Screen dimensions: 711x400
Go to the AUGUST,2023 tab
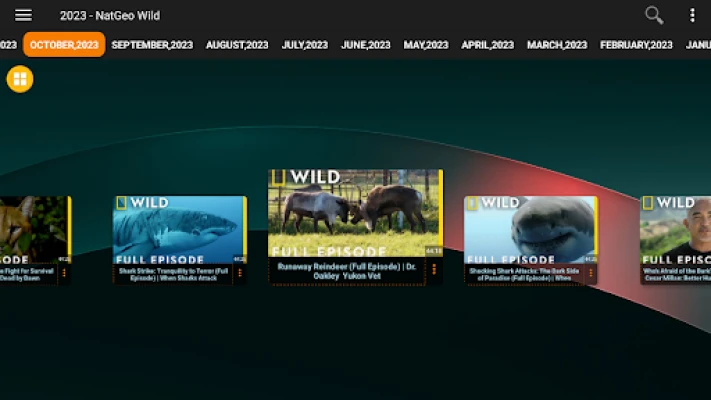click(237, 45)
